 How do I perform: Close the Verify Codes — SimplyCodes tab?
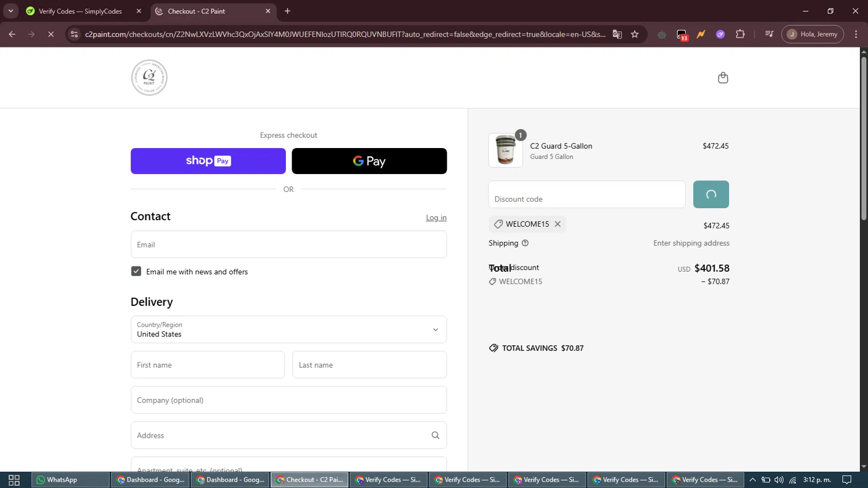139,11
